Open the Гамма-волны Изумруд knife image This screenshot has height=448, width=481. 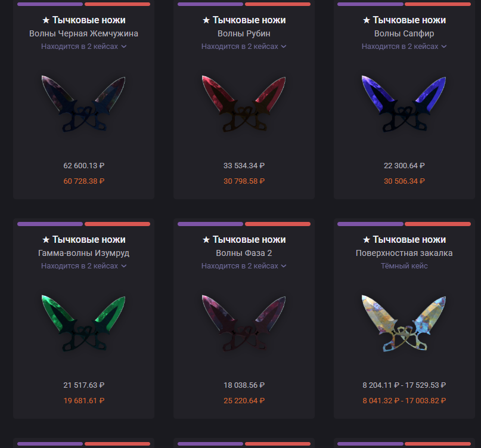(x=83, y=323)
